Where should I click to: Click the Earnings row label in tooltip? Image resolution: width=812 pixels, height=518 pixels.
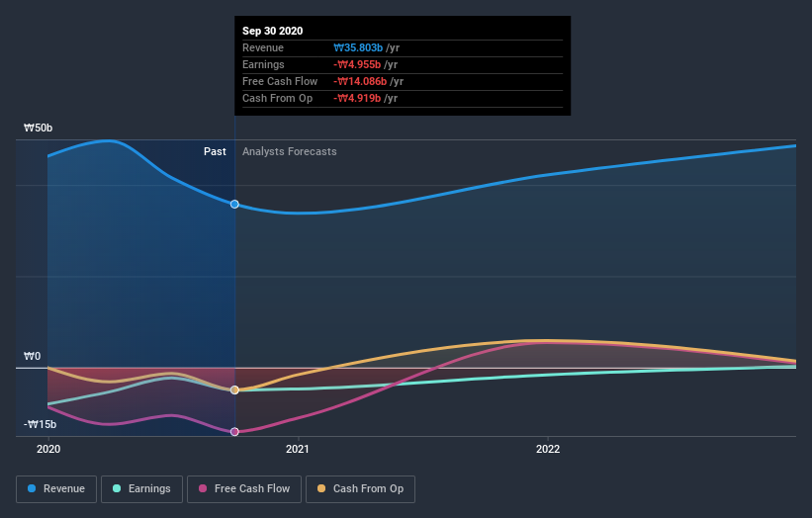point(263,64)
